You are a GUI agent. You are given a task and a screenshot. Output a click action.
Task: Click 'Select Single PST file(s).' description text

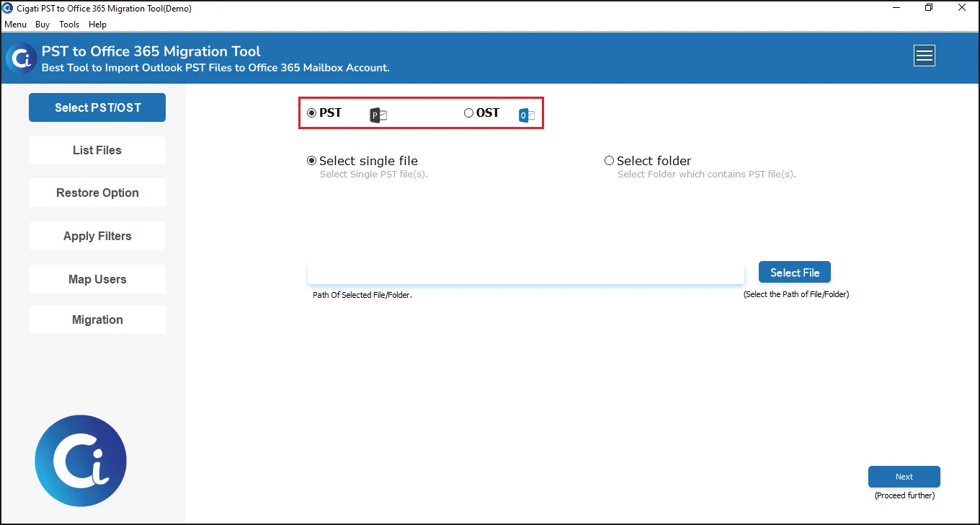click(374, 175)
